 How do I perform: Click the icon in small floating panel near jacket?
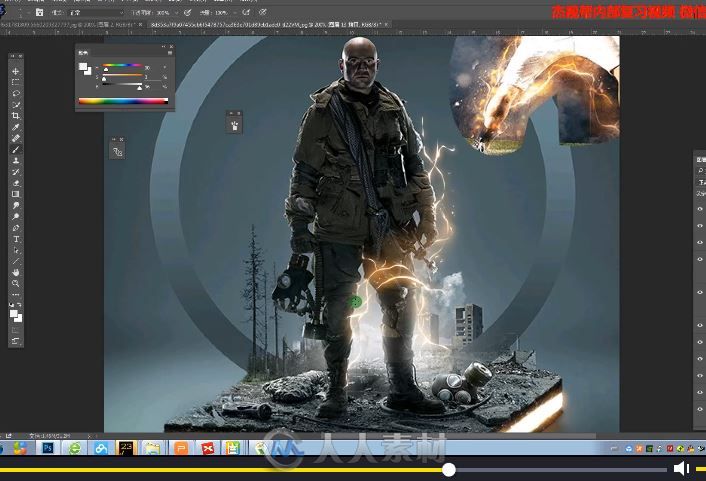click(x=234, y=126)
